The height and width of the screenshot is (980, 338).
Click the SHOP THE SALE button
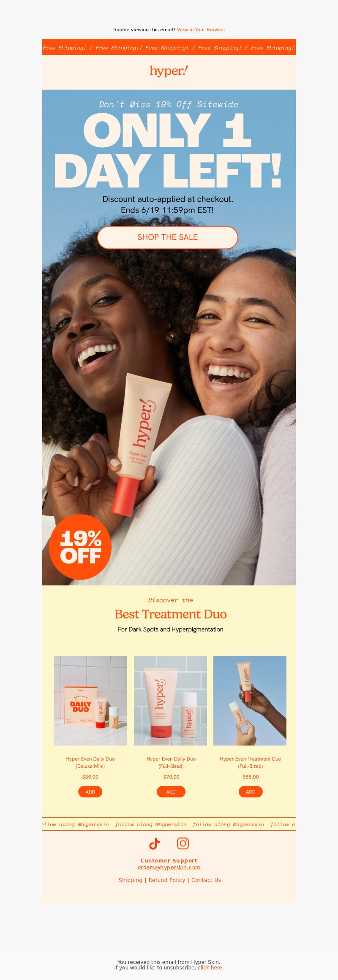click(x=168, y=237)
